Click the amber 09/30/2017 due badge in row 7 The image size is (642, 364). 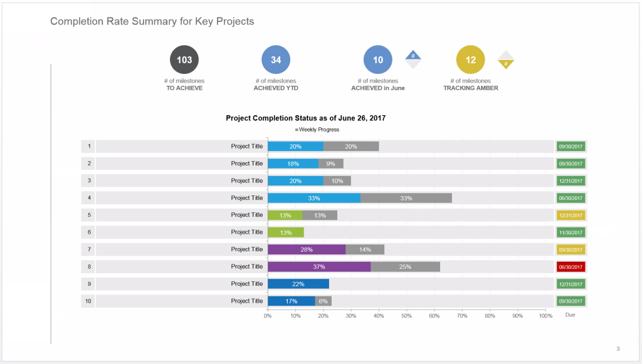pyautogui.click(x=571, y=249)
